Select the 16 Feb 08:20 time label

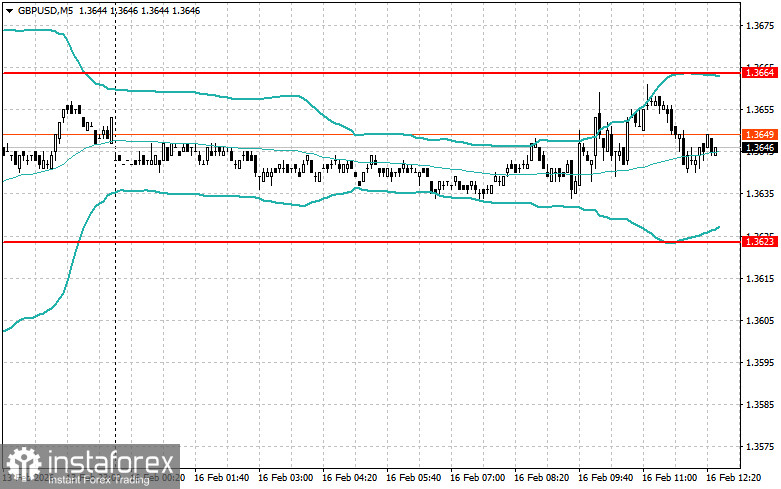coord(541,478)
